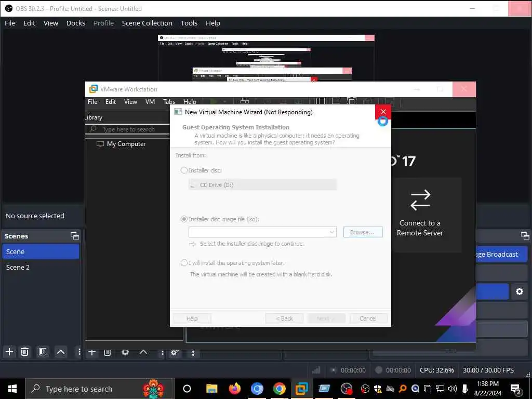Select Scene 2 in Scenes list
Screen dimensions: 532x399
(x=41, y=267)
